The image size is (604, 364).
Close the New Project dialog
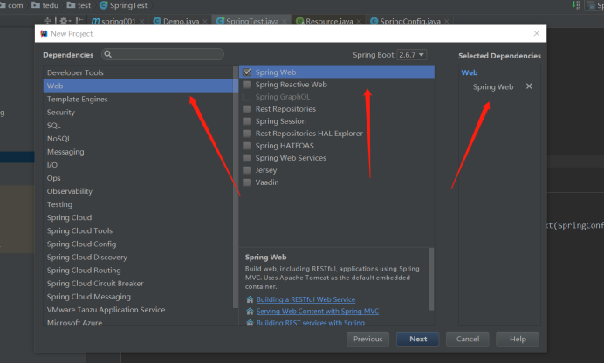pos(536,33)
